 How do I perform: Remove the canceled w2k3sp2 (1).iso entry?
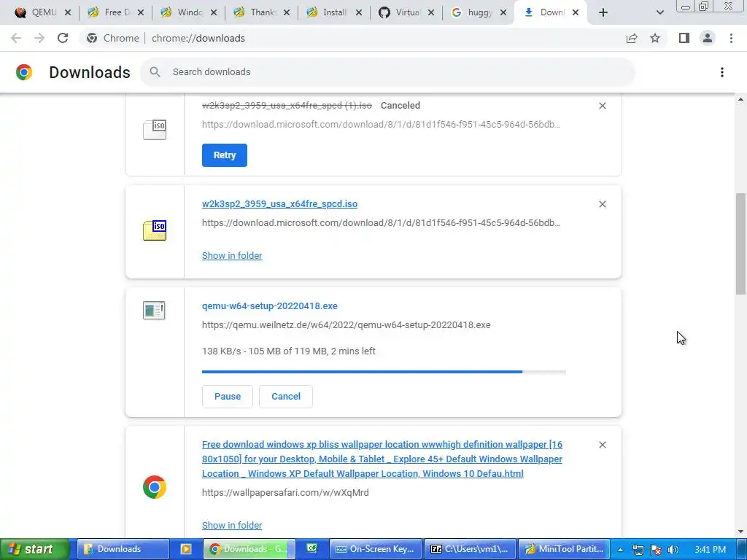602,106
